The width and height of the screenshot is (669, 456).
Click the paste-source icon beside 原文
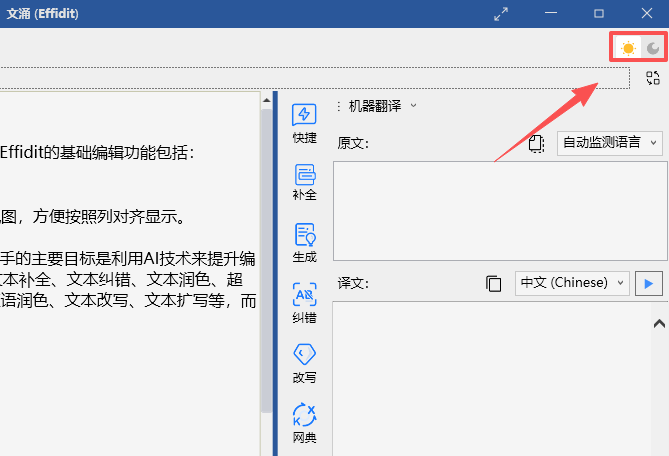pyautogui.click(x=537, y=143)
